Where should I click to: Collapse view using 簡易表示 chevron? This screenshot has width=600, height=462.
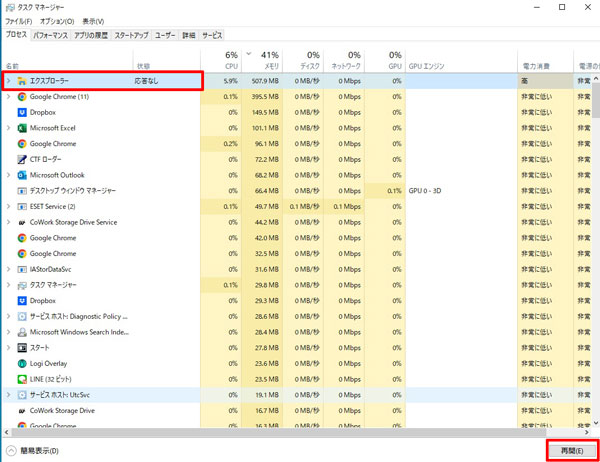coord(10,451)
